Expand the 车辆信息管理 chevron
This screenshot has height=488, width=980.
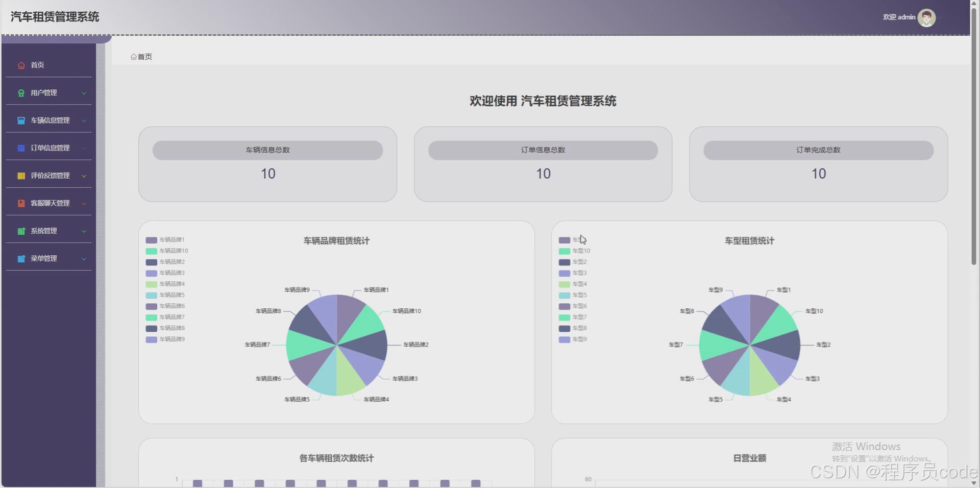[x=84, y=120]
